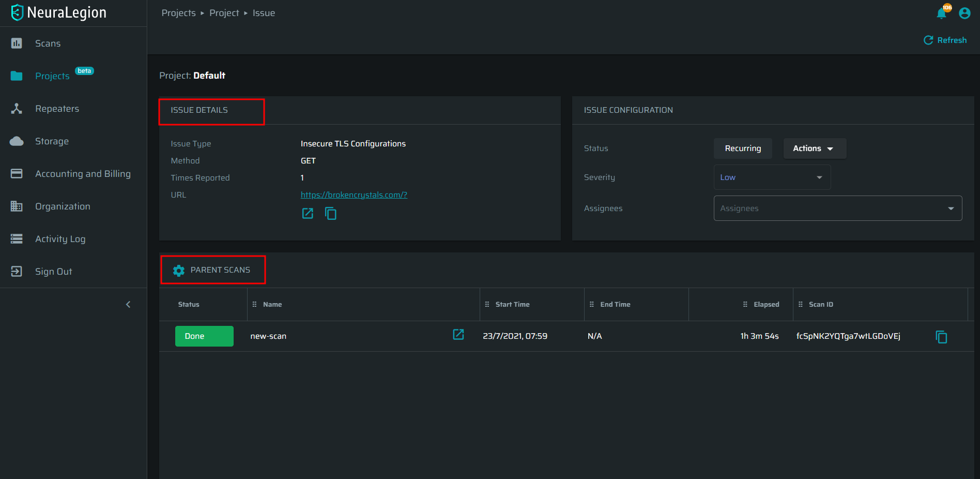980x479 pixels.
Task: Select the scan ID fcSpNK2YQTga7wtLGDoVEj
Action: click(848, 336)
